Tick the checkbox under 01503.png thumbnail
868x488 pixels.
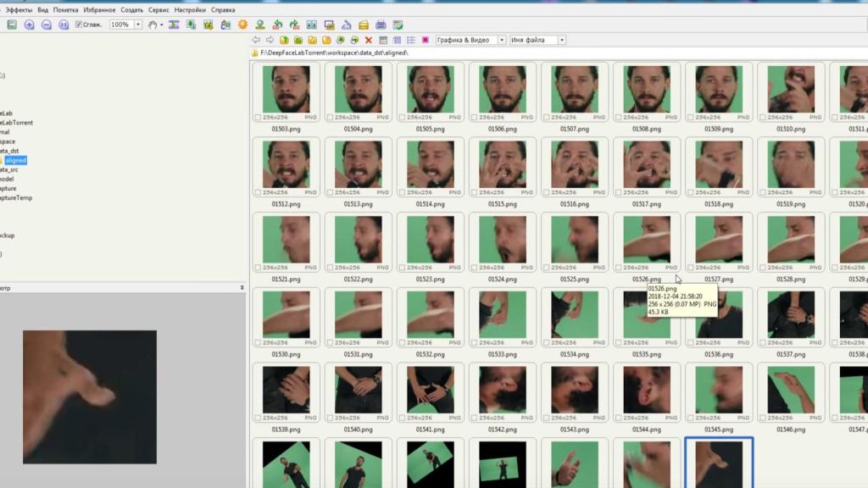coord(259,118)
